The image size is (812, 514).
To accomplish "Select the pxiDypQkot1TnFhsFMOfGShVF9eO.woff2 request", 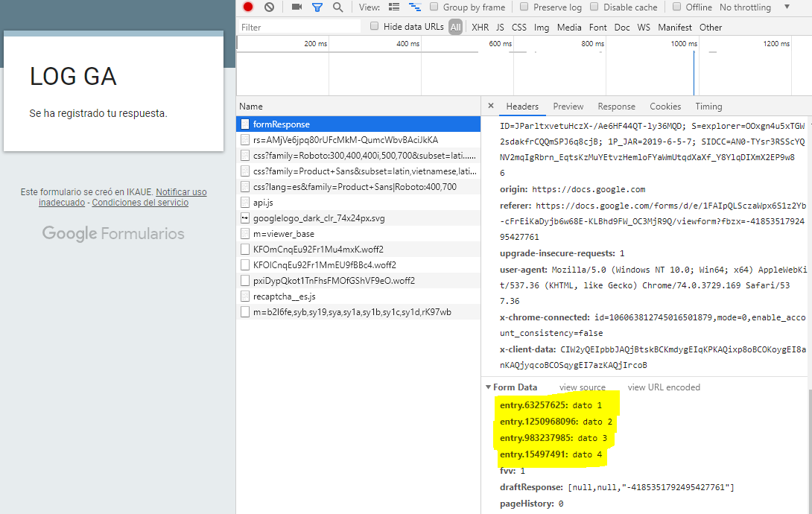I will [358, 281].
